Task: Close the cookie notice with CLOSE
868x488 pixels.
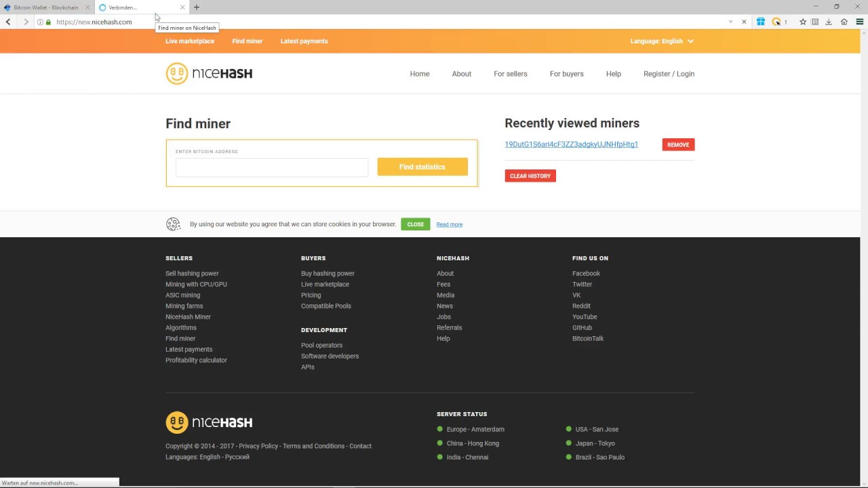Action: point(416,224)
